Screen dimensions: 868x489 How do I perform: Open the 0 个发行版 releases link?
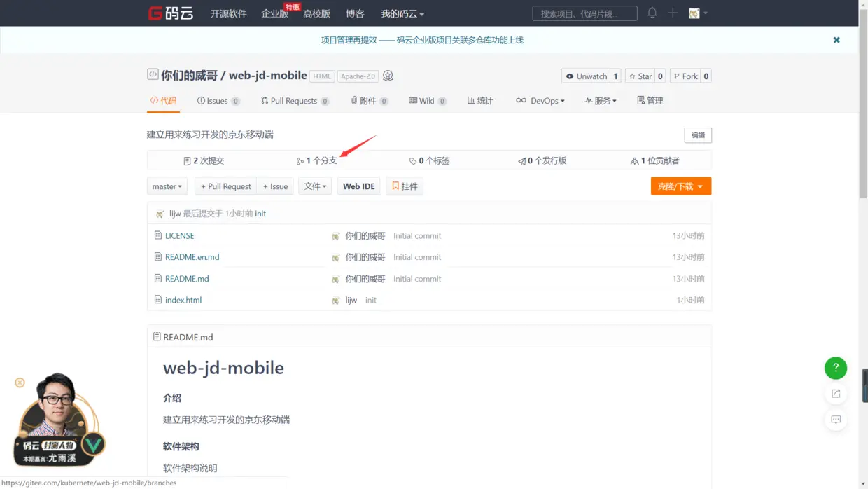pyautogui.click(x=542, y=160)
